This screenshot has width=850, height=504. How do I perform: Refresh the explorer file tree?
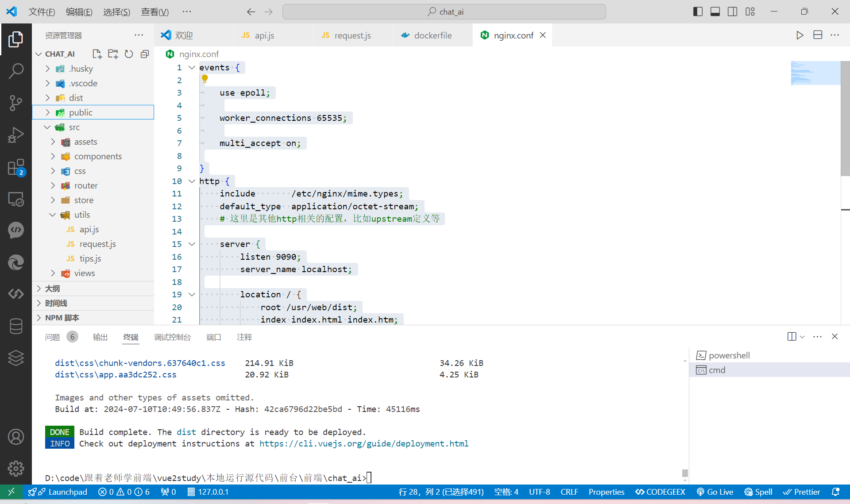pos(129,54)
